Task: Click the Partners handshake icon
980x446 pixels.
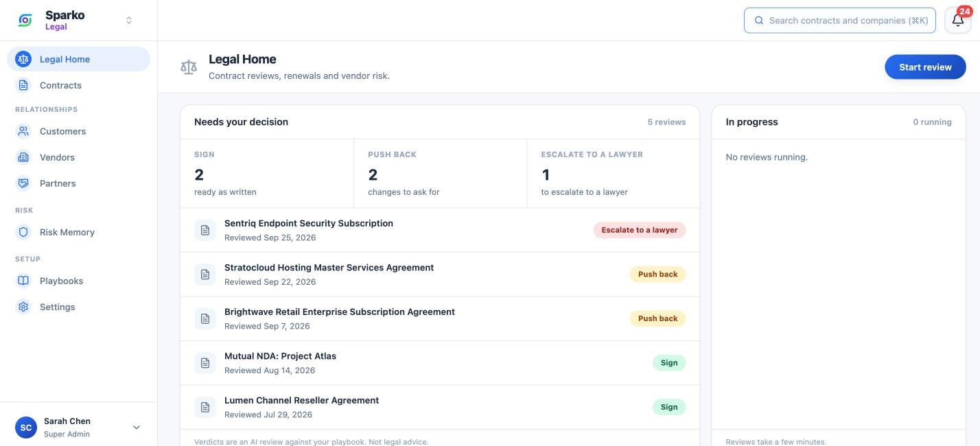Action: [23, 183]
